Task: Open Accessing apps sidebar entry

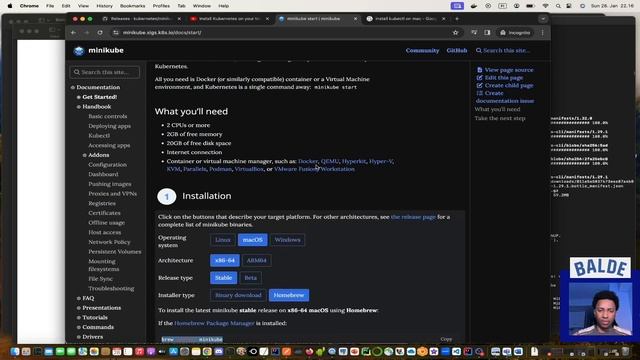Action: 109,145
